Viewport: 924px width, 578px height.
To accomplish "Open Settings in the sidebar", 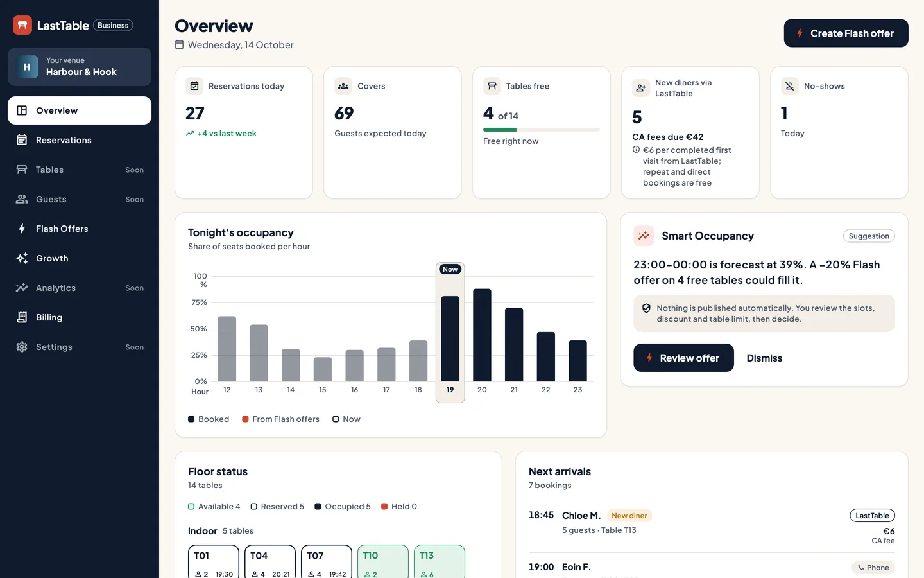I will coord(80,347).
